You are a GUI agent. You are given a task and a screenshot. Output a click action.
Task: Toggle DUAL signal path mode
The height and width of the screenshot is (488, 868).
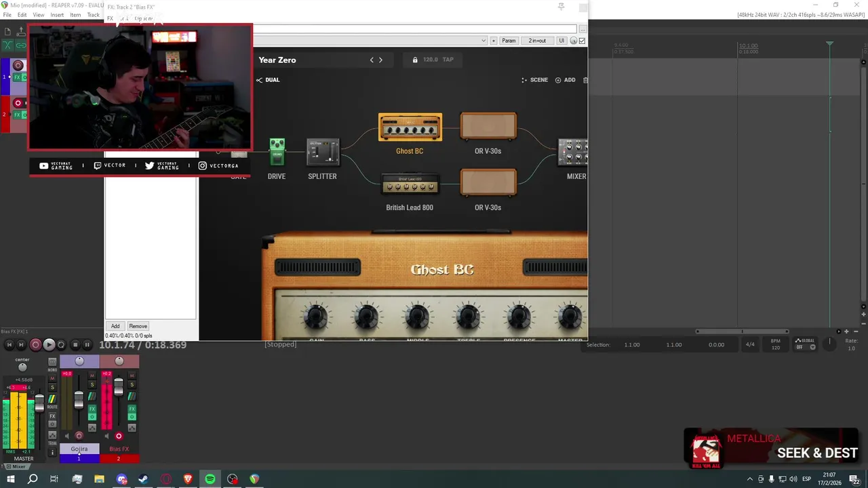click(x=268, y=80)
